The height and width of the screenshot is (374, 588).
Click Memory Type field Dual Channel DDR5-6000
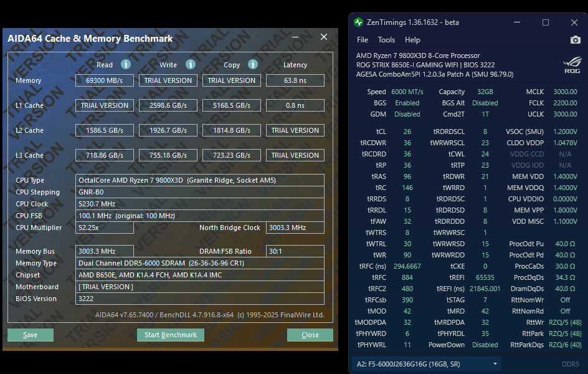(x=200, y=263)
